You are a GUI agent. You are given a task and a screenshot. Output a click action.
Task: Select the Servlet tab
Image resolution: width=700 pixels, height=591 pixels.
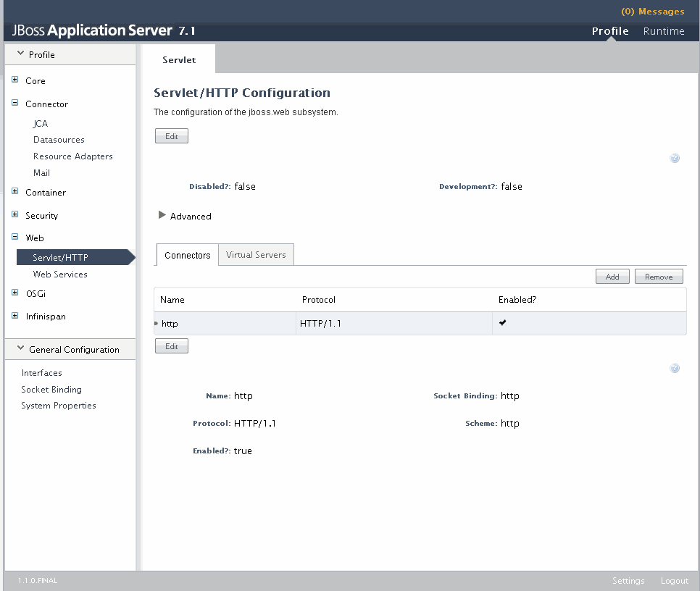tap(178, 59)
